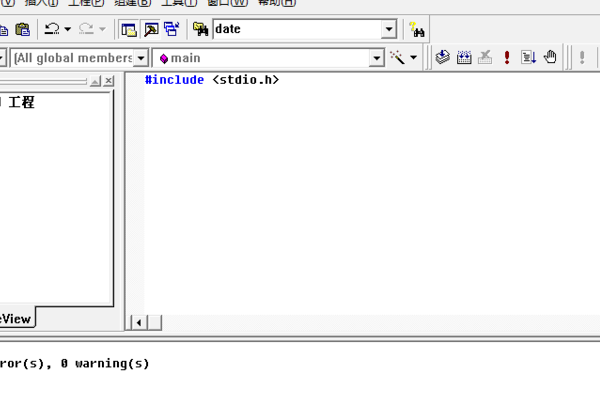
Task: Click into the Find field containing 'date'
Action: click(x=297, y=29)
